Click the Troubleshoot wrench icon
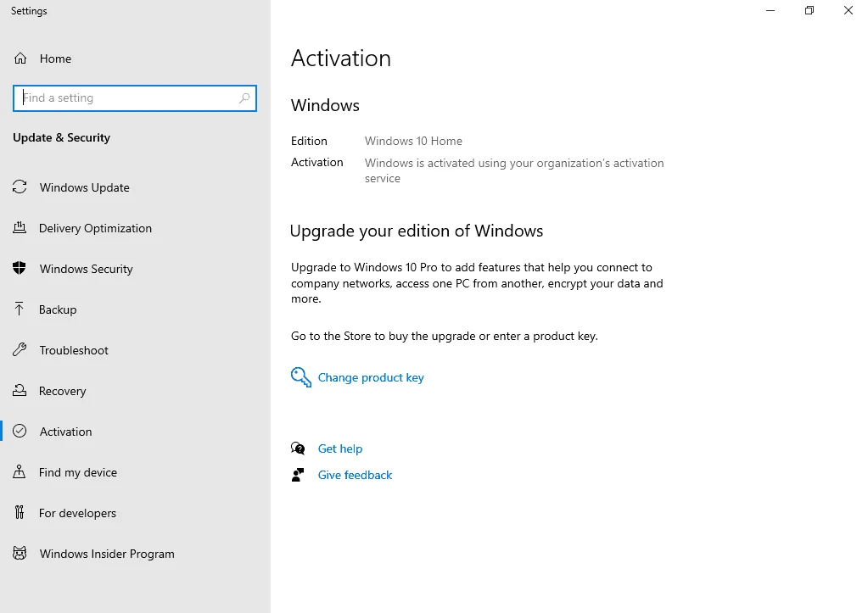This screenshot has height=613, width=868. 20,349
